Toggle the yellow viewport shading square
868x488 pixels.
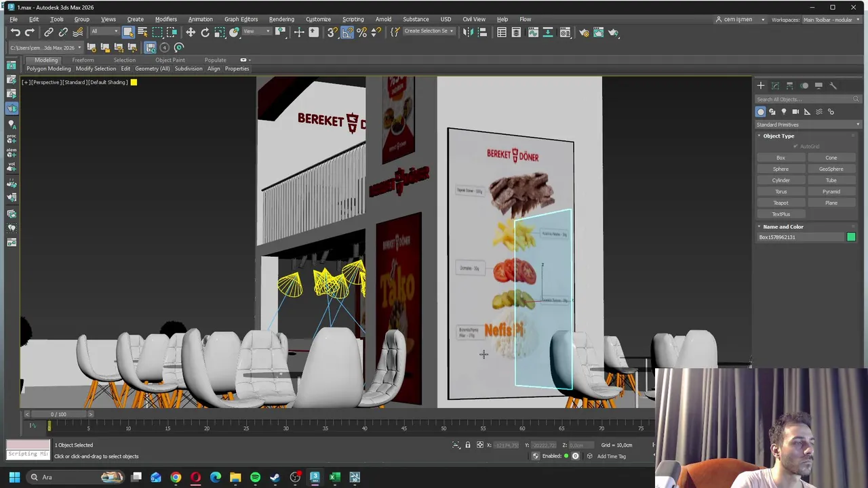(134, 82)
